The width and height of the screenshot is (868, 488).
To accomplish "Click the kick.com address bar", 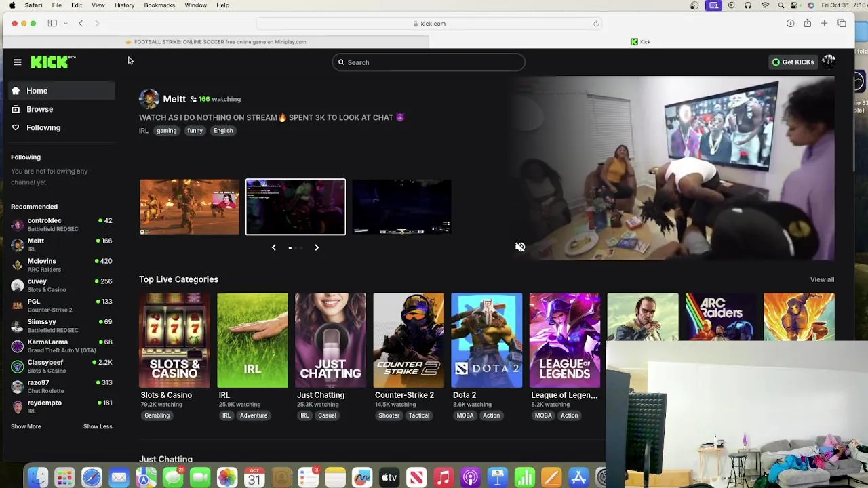I will pyautogui.click(x=429, y=24).
